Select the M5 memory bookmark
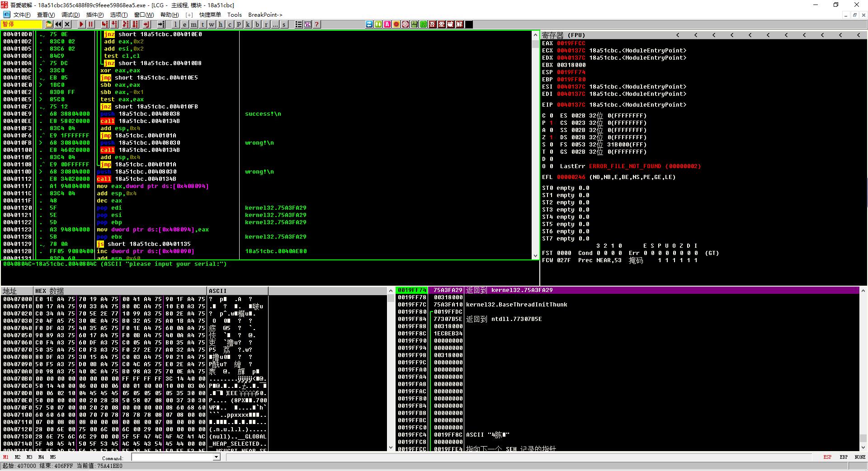The width and height of the screenshot is (868, 471). [53, 457]
